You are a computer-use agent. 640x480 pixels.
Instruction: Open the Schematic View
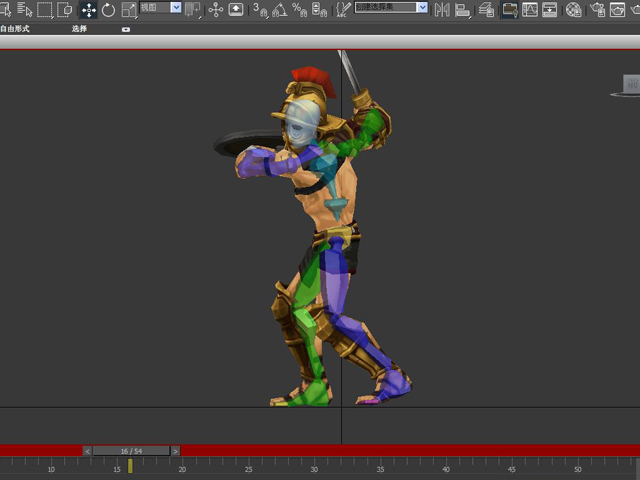(x=549, y=9)
